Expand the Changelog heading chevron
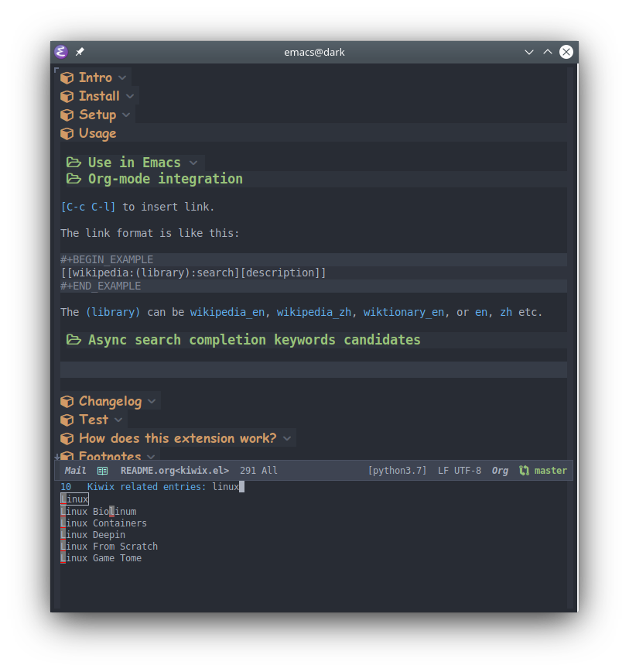The height and width of the screenshot is (672, 629). (152, 402)
